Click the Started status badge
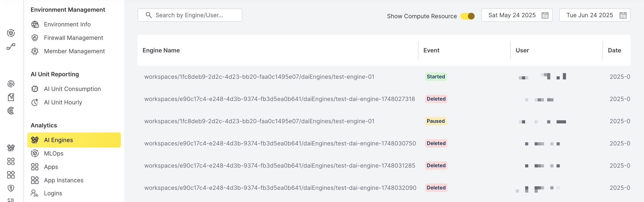The image size is (644, 202). 436,76
